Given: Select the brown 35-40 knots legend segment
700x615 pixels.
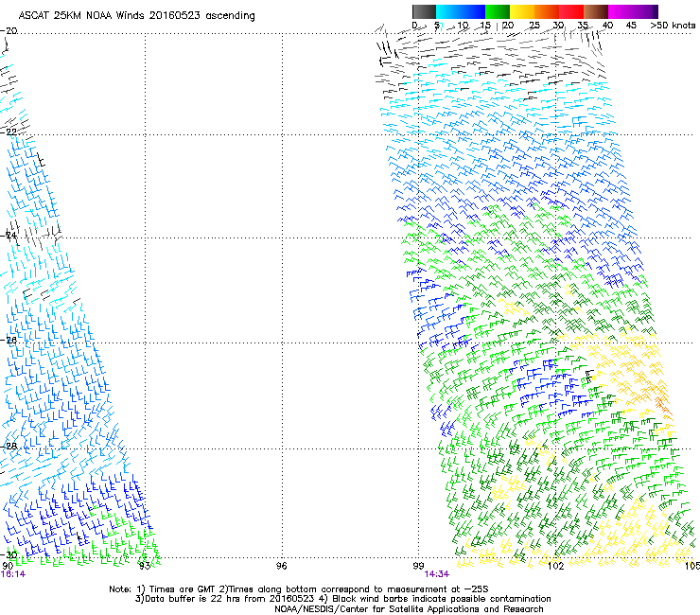Looking at the screenshot, I should pyautogui.click(x=596, y=11).
